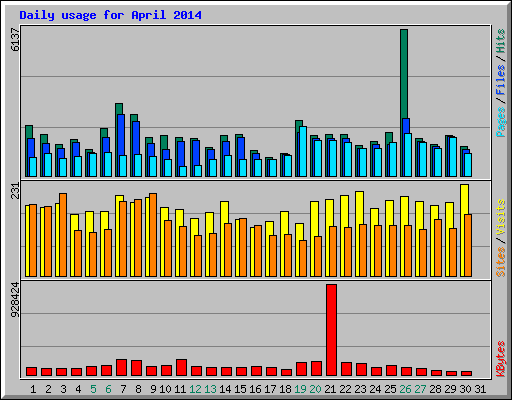Click the 928424 axis value
The height and width of the screenshot is (400, 512).
pos(15,300)
